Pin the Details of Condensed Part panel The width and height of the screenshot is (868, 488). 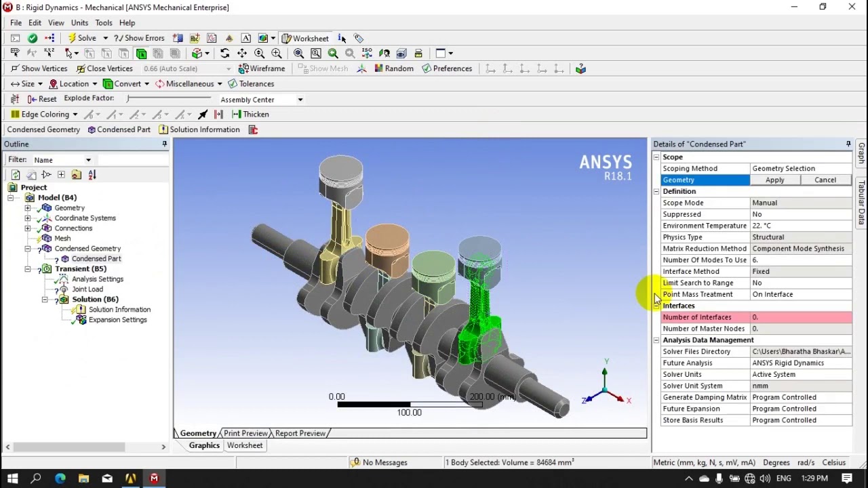pyautogui.click(x=848, y=144)
